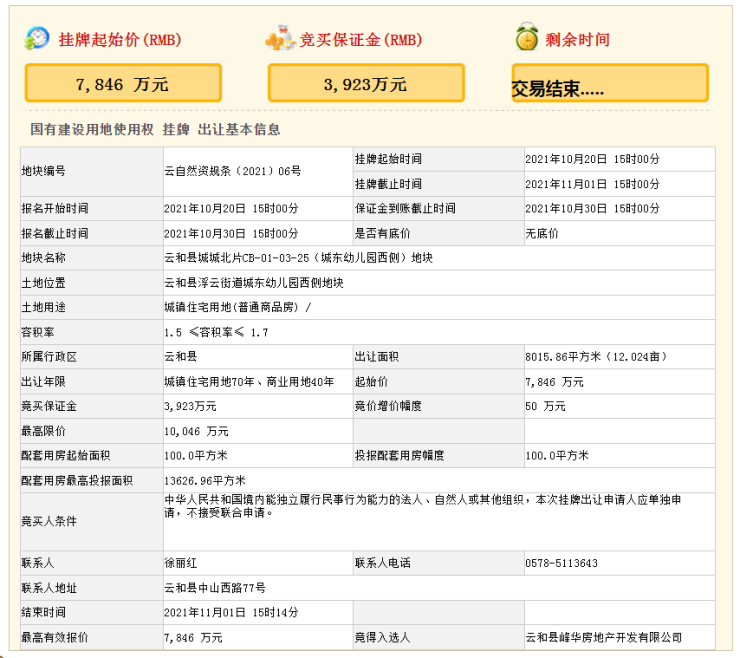Click the yellow 7,846 万元 starting price box
740x658 pixels.
tap(123, 84)
